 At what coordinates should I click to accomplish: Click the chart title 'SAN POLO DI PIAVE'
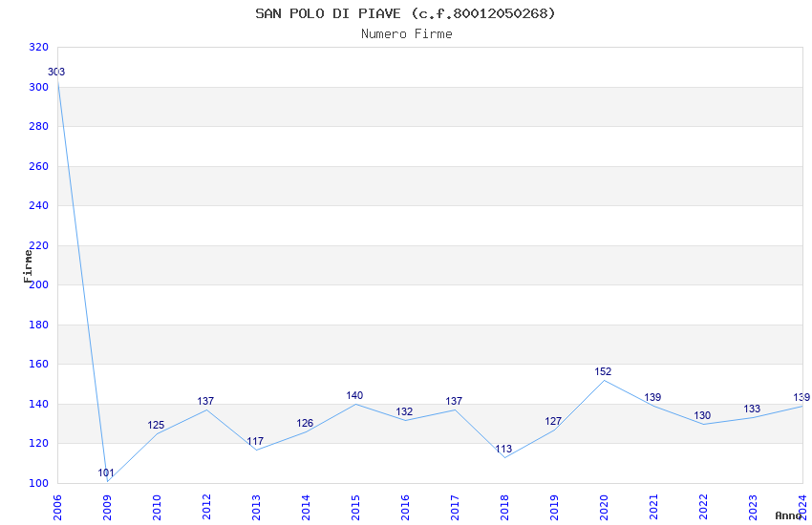pos(328,13)
